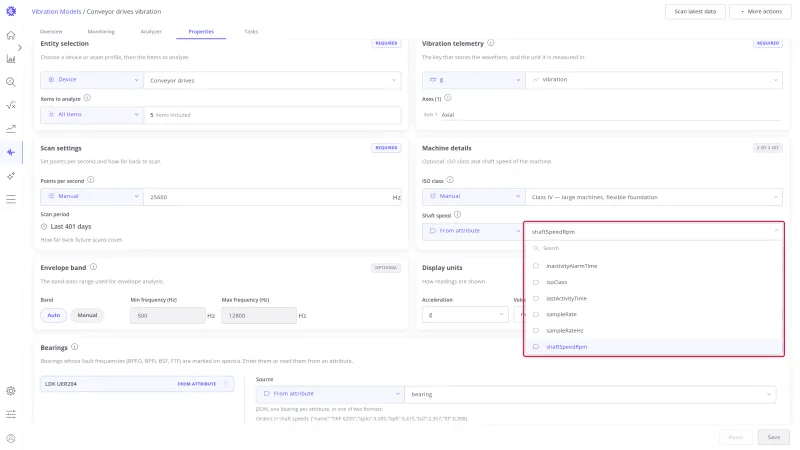Choose sampleRateHz from the attribute list
Screen dimensions: 800x450
click(x=654, y=331)
